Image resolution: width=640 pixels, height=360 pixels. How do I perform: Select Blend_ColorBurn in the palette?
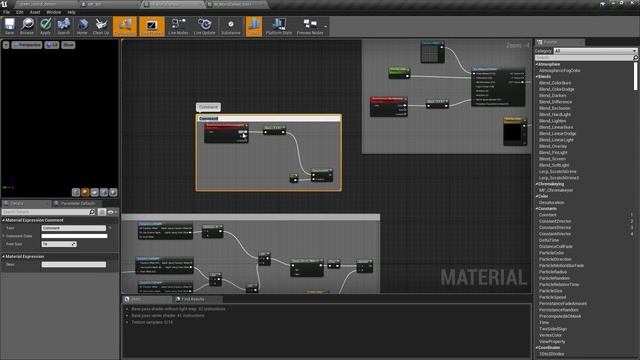(555, 83)
